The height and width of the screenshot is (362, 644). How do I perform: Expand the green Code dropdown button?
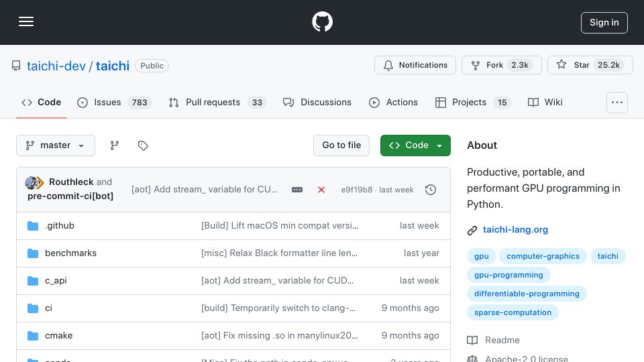pos(415,145)
